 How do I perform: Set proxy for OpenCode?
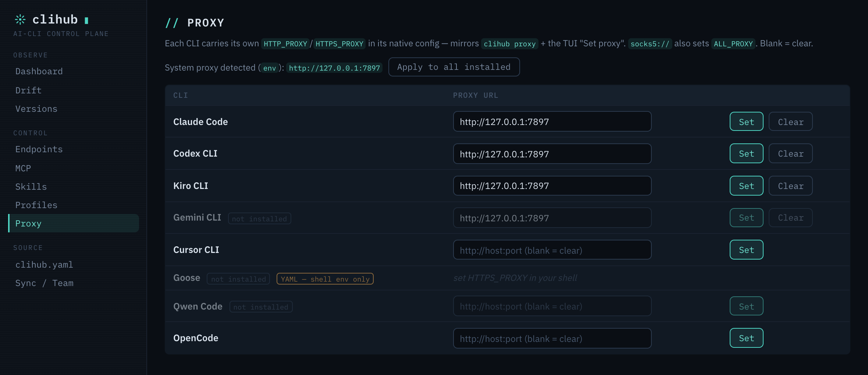point(746,338)
